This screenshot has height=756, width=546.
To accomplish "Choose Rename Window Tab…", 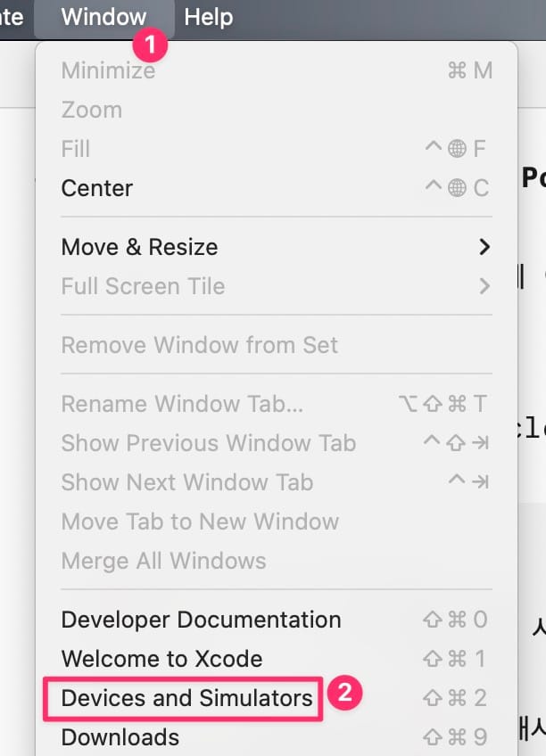I will coord(276,404).
